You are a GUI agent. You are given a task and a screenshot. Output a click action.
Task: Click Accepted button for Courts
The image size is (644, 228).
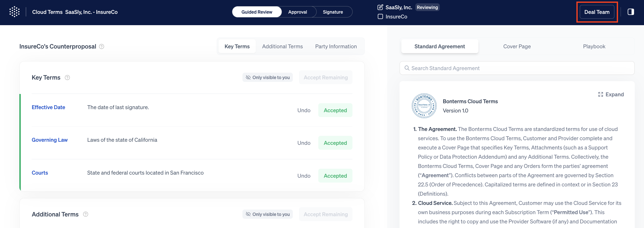click(x=335, y=176)
